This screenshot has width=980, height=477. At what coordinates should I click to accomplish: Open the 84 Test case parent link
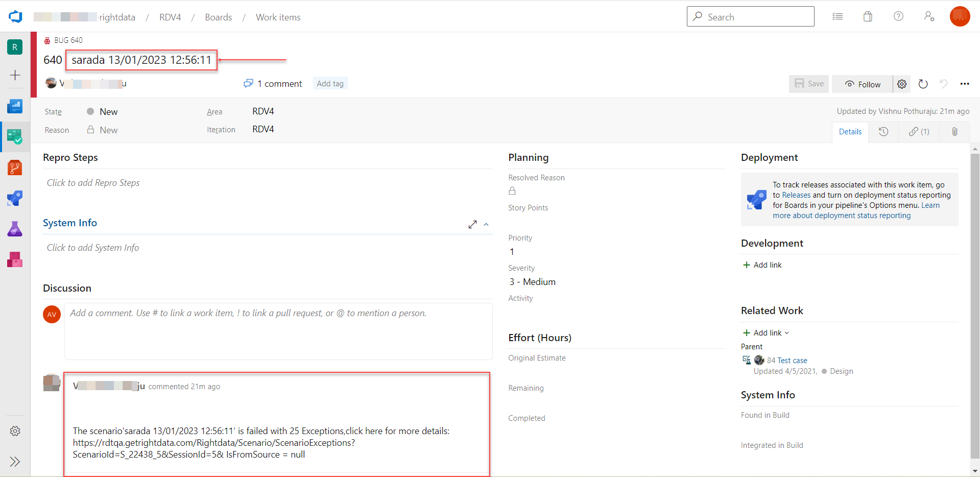tap(787, 361)
